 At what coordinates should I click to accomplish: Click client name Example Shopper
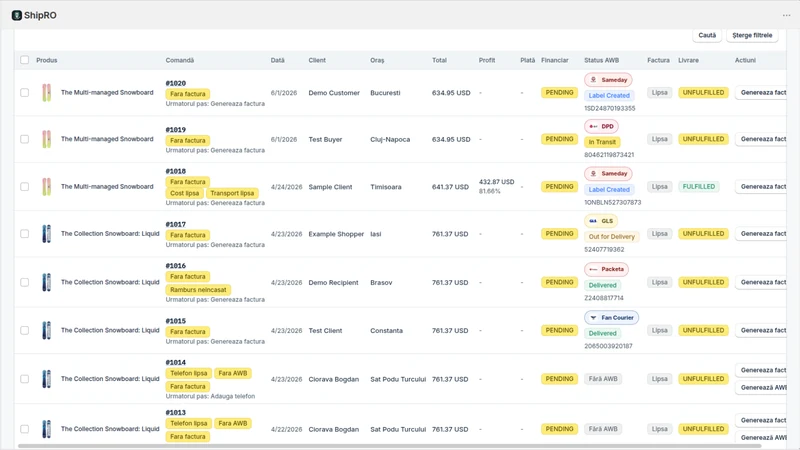(336, 234)
